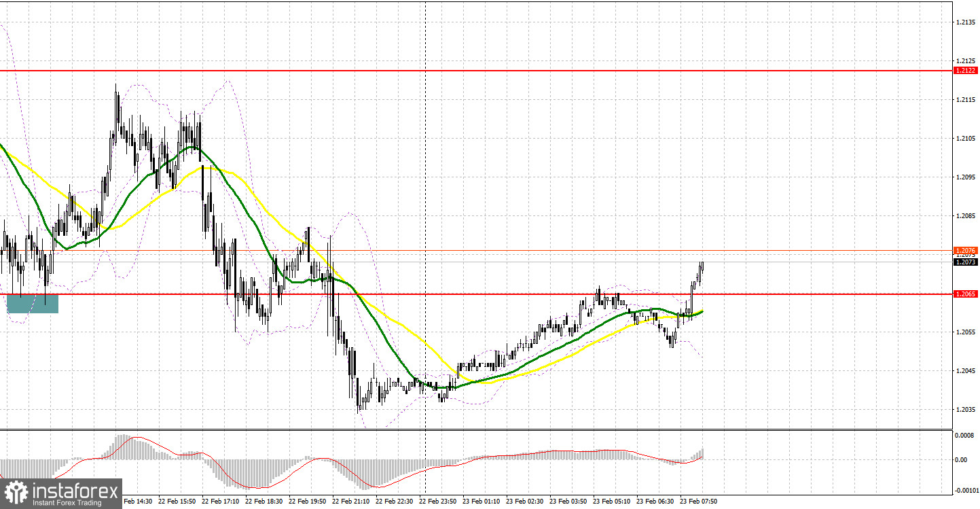The image size is (980, 509).
Task: Click the teal highlighted rectangle near 1.2065
Action: click(33, 303)
